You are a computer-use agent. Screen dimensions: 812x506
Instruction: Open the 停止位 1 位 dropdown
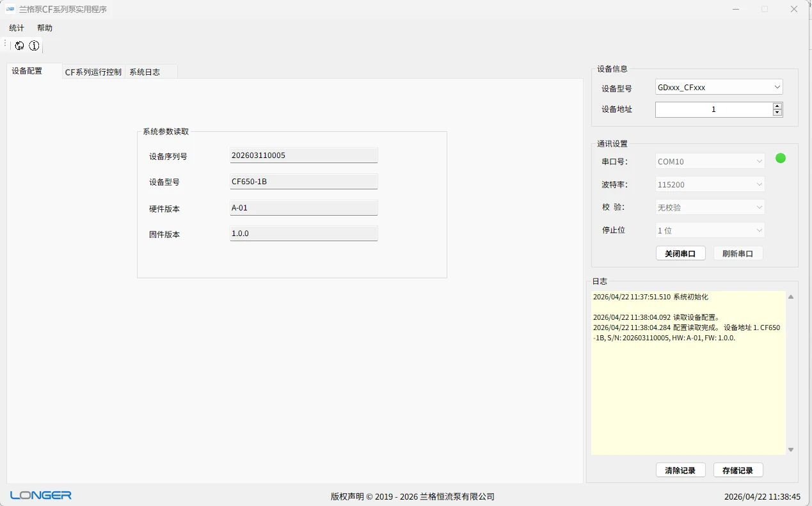click(710, 230)
